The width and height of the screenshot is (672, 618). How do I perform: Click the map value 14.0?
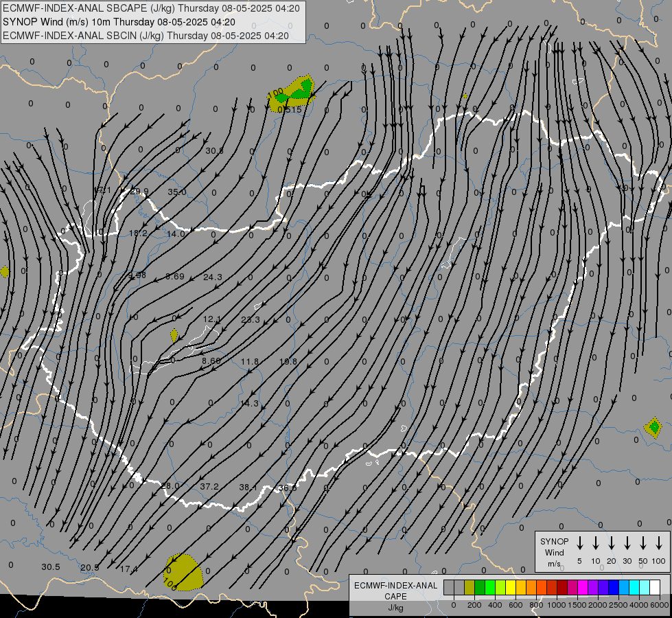[x=176, y=233]
